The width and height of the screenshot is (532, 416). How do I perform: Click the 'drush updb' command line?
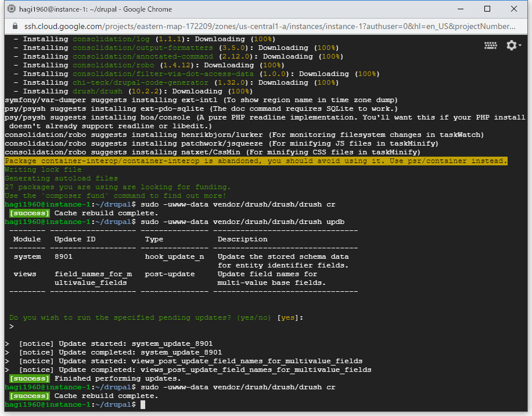tap(174, 222)
